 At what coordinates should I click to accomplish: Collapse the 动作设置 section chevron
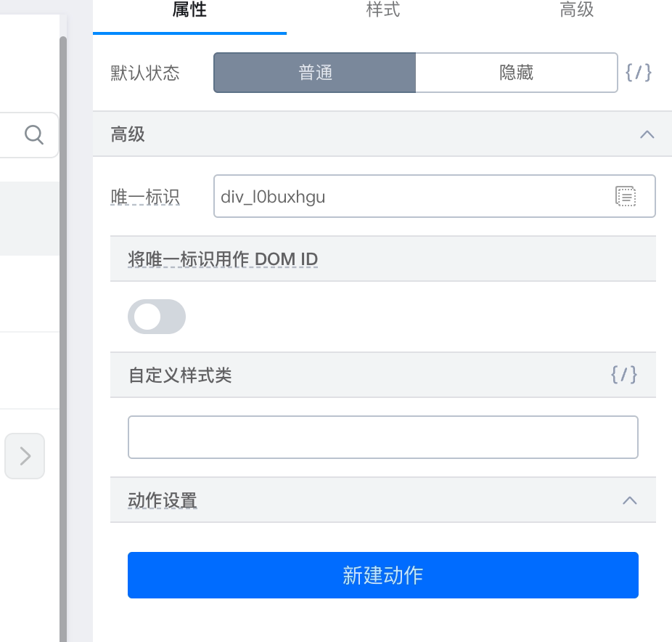pyautogui.click(x=630, y=500)
